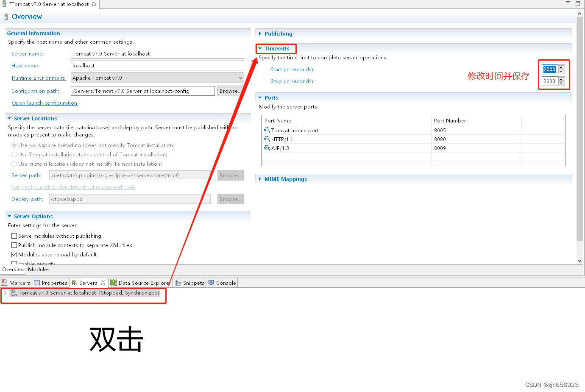585x392 pixels.
Task: Increase the Stop timeout value
Action: click(561, 79)
